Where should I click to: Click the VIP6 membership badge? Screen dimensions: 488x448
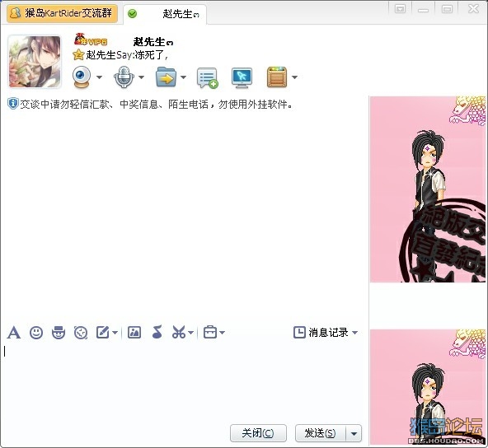click(91, 40)
